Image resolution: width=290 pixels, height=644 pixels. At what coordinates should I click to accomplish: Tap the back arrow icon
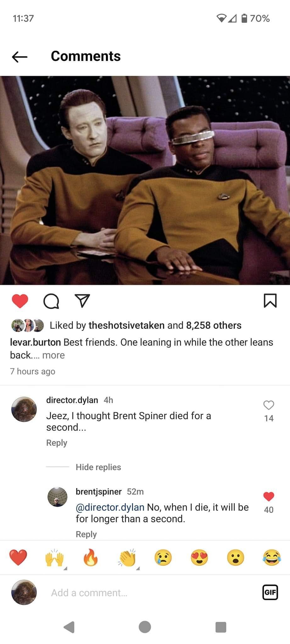coord(20,57)
